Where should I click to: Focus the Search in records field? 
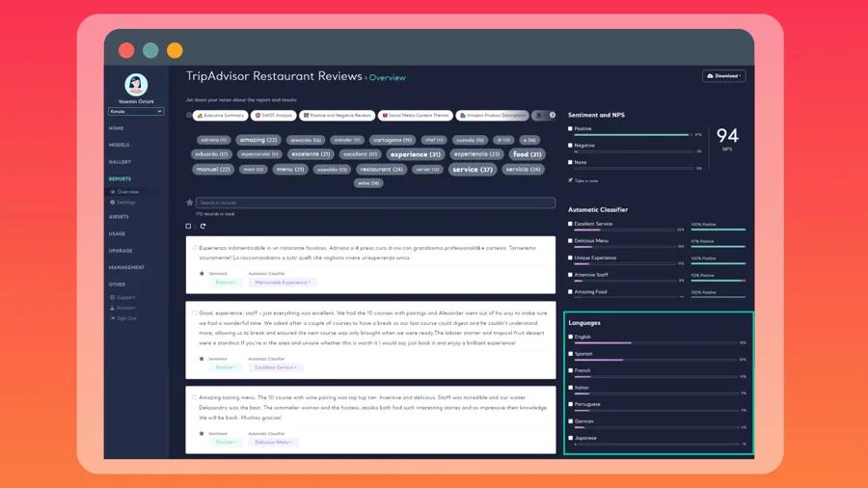pos(375,203)
